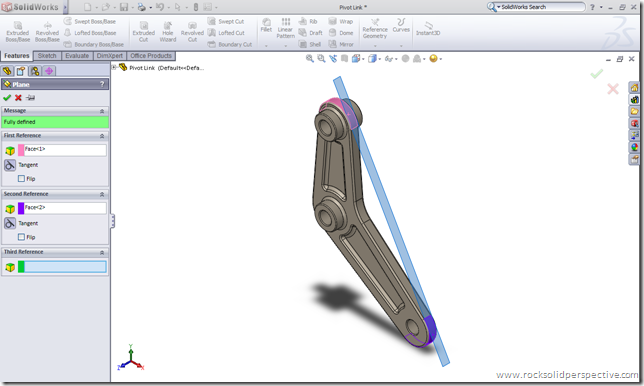This screenshot has height=386, width=644.
Task: Collapse the First Reference section
Action: point(102,136)
